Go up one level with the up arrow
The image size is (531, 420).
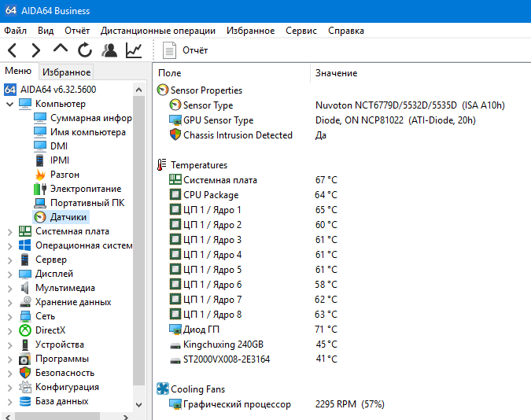(61, 49)
